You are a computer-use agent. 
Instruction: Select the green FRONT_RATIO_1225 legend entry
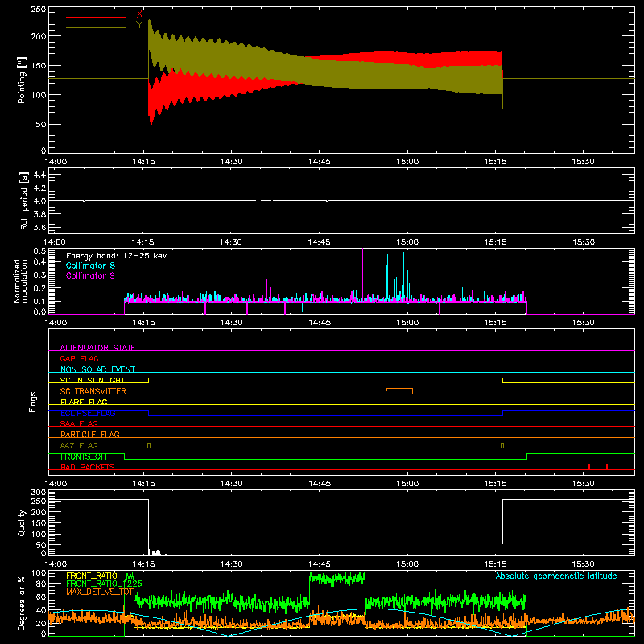pyautogui.click(x=105, y=584)
